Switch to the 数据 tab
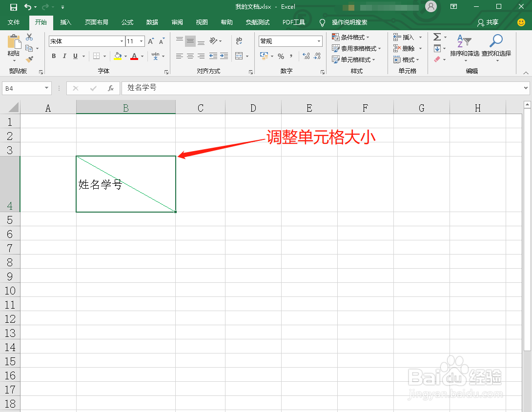This screenshot has width=532, height=412. point(152,22)
